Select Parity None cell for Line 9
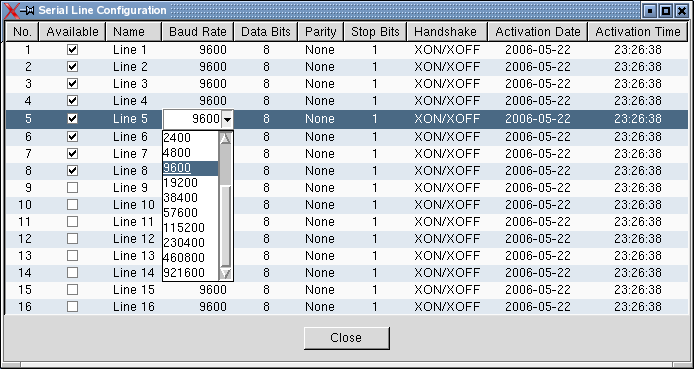Viewport: 694px width, 369px height. click(x=321, y=188)
